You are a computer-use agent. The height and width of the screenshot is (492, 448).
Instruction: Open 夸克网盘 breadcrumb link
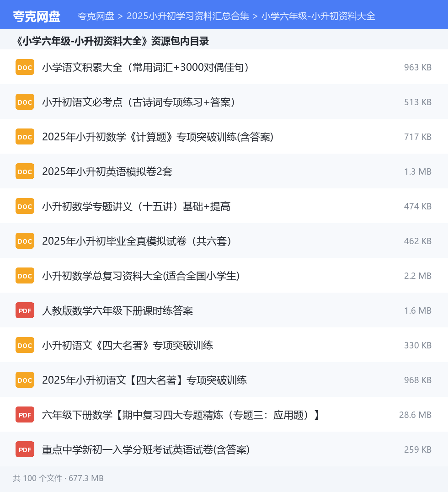click(x=96, y=16)
